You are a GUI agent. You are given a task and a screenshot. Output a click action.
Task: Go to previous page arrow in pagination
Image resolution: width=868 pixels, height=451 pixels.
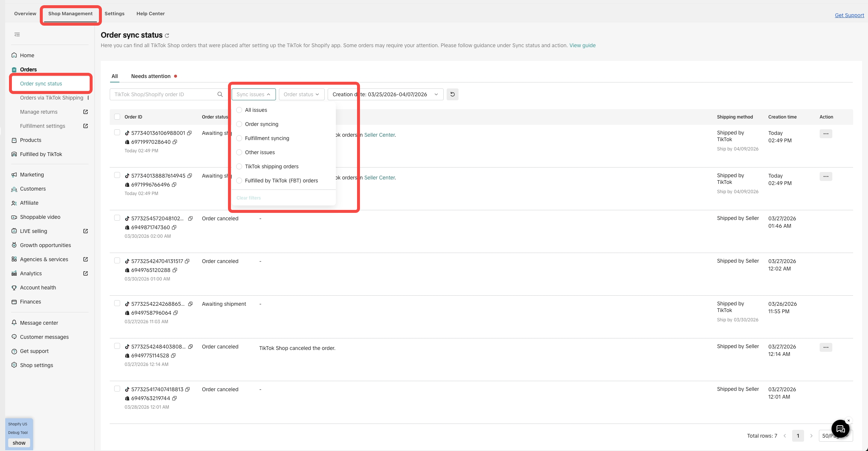tap(785, 436)
